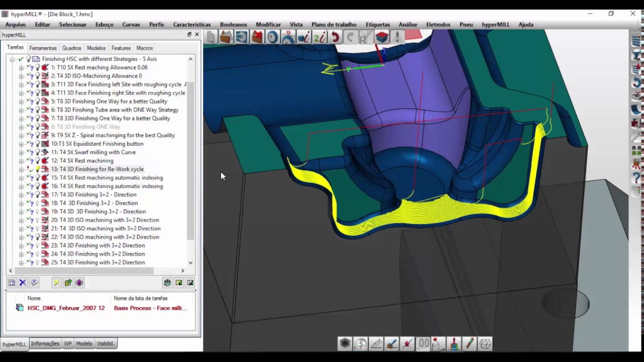Image resolution: width=644 pixels, height=362 pixels.
Task: Expand job 23: T4 3D Finishing with 3+2 Direction
Action: (x=21, y=245)
